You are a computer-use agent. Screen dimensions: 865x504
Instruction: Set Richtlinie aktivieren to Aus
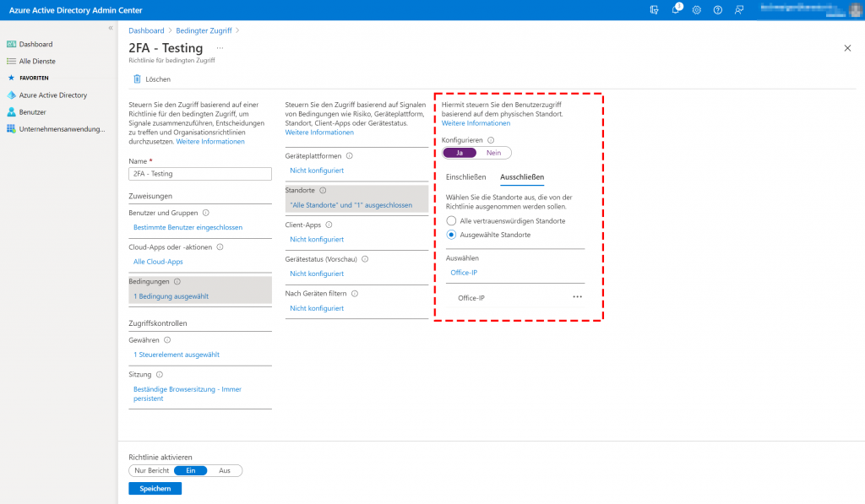tap(224, 470)
